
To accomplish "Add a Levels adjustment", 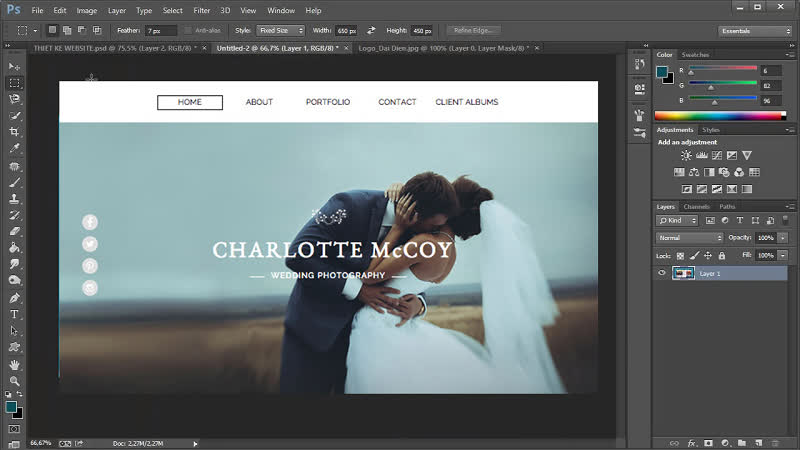I will point(702,155).
